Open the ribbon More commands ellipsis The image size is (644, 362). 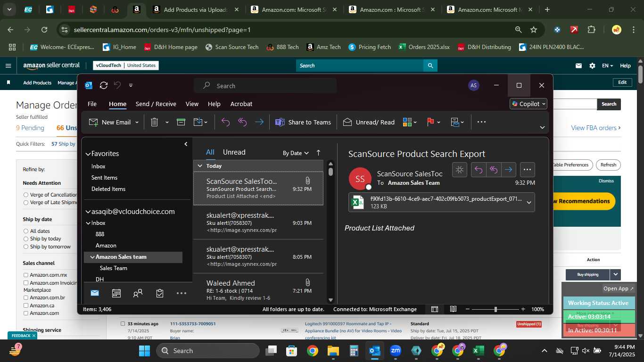pos(481,122)
